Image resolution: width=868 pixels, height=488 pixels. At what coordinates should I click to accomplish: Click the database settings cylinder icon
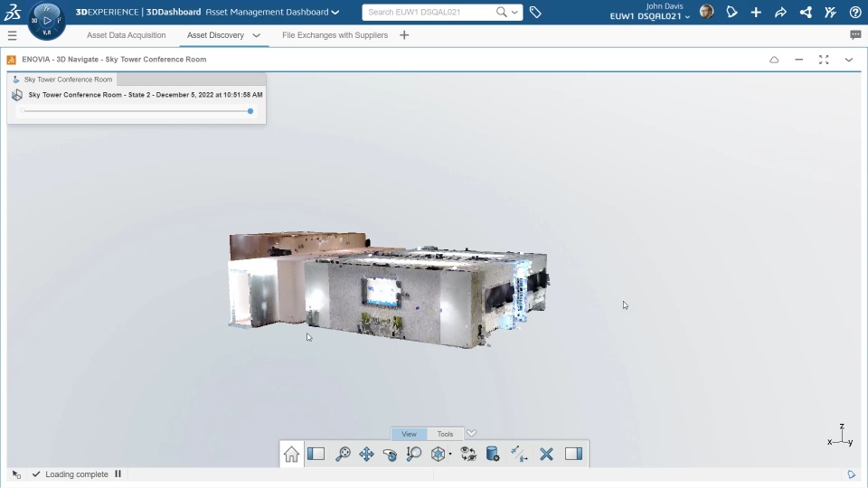pos(493,455)
